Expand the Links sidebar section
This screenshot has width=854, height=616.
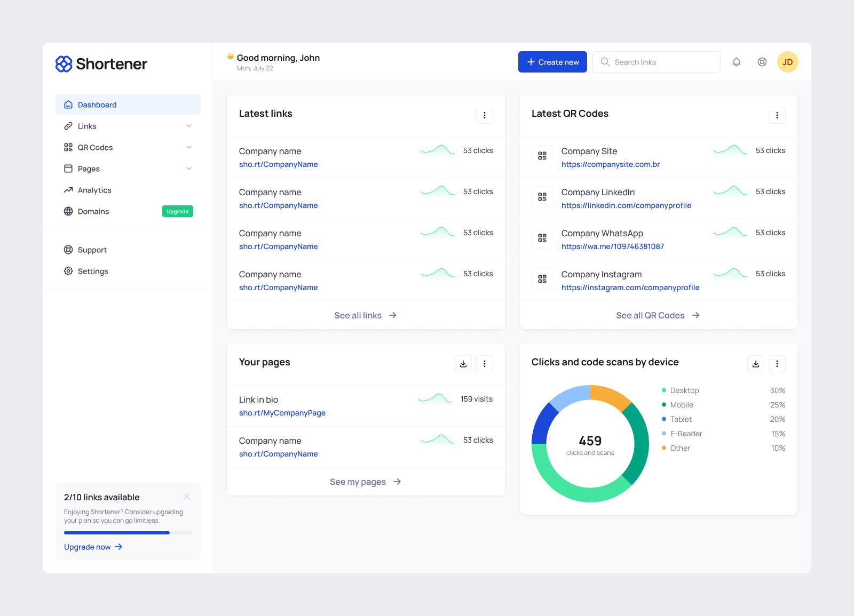[189, 126]
